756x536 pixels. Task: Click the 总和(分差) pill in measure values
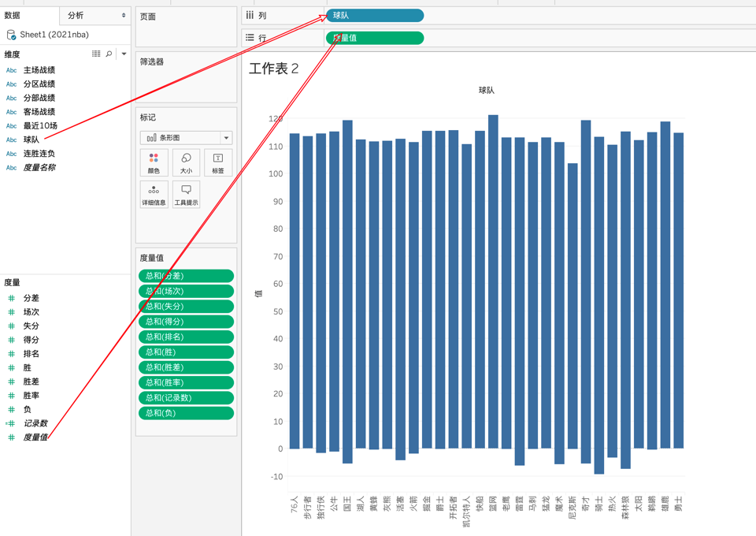tap(186, 276)
